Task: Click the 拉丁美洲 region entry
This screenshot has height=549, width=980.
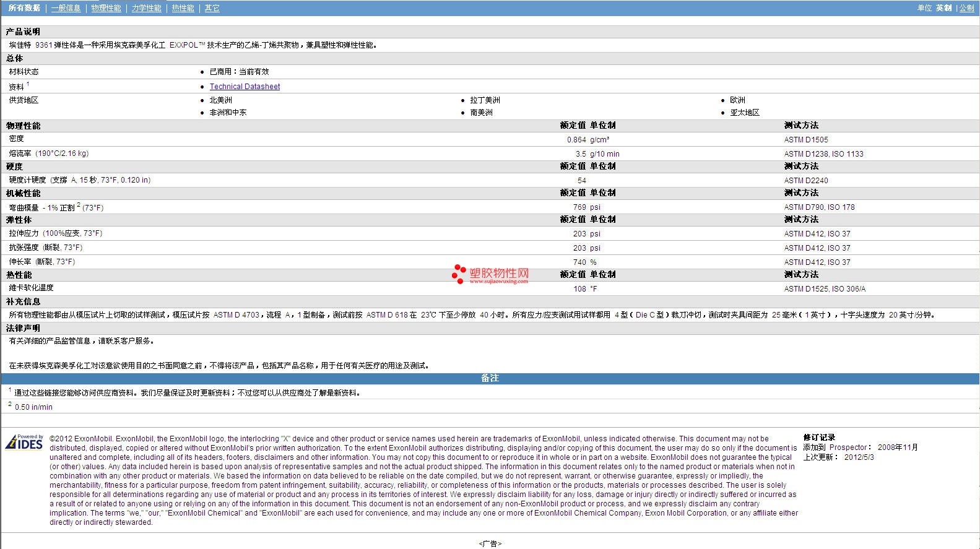Action: (x=485, y=100)
